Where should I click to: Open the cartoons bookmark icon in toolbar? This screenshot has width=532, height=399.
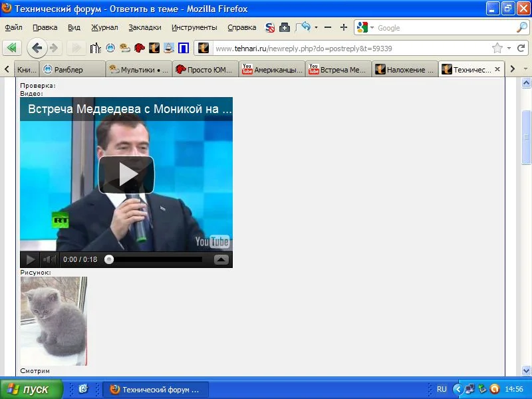click(125, 48)
